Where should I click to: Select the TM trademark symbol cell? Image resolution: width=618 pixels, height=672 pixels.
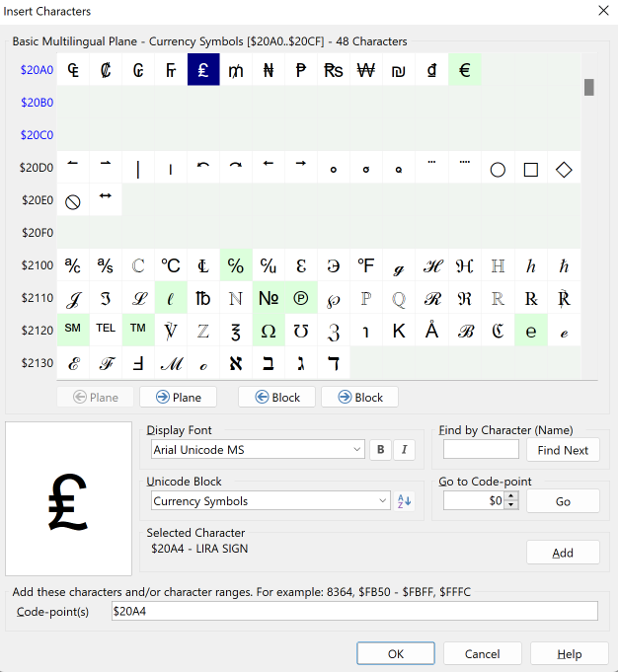pos(138,331)
